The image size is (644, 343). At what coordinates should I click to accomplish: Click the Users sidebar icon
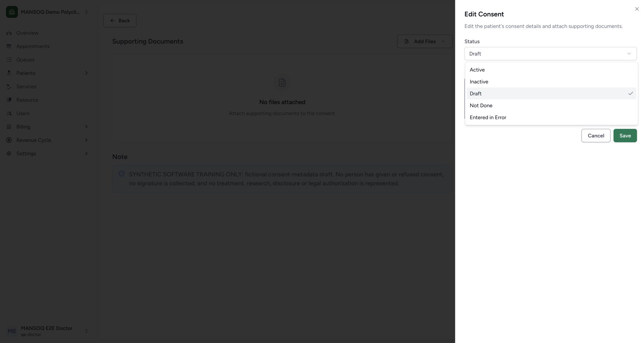9,113
